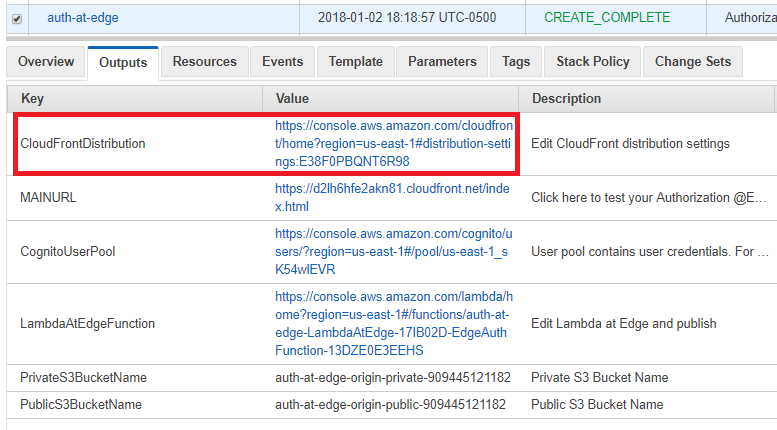Select the PrivateS3BucketName value text
The image size is (777, 430).
pos(392,377)
